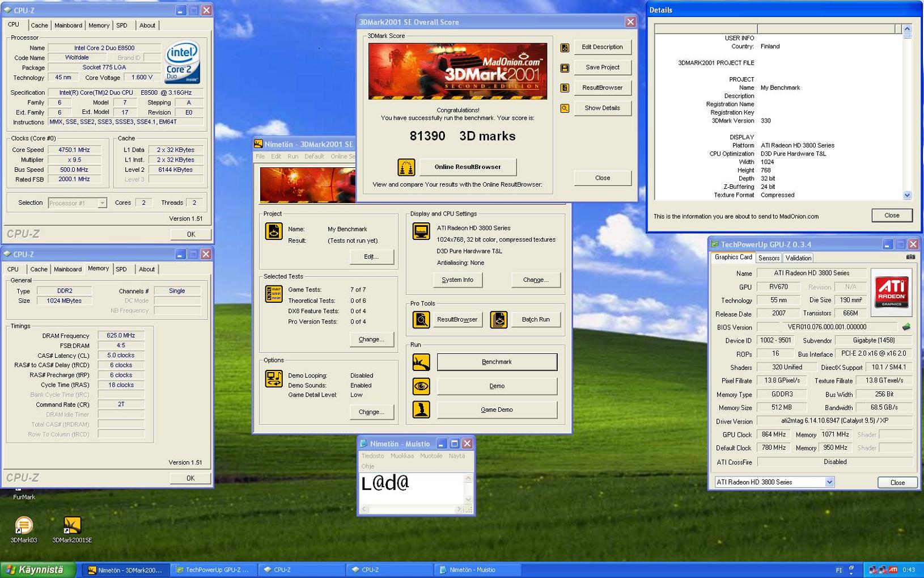This screenshot has height=578, width=924.
Task: Click the Muistio vertical scrollbar down arrow
Action: (468, 499)
